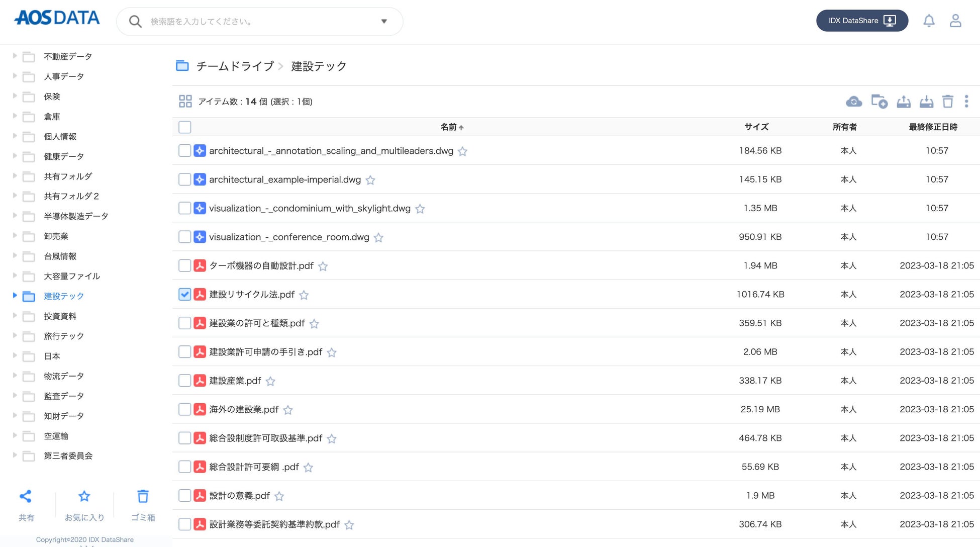980x547 pixels.
Task: Expand the 物流データ folder arrow
Action: [15, 376]
